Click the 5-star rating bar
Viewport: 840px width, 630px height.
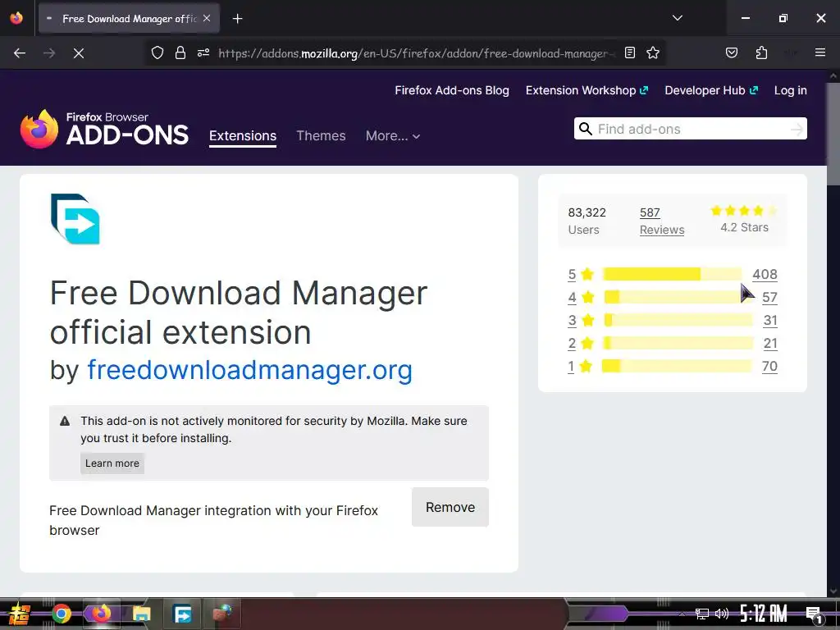673,274
